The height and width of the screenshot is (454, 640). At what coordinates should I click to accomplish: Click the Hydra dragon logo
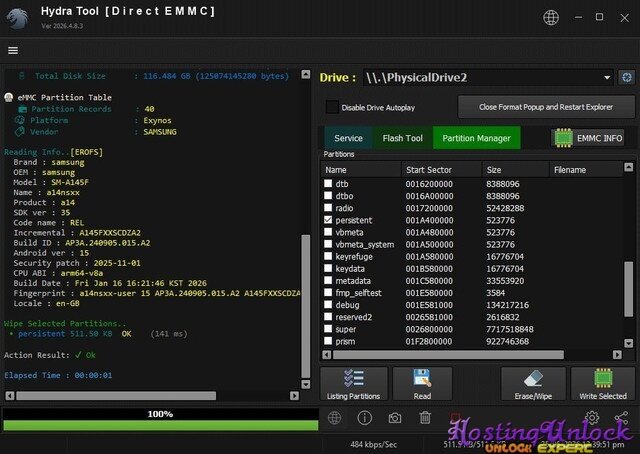click(x=18, y=18)
